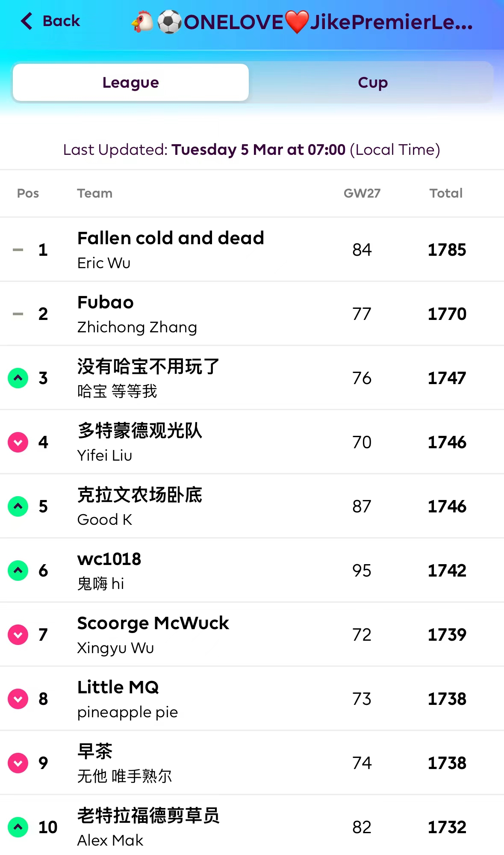Go back using the Back button
504x855 pixels.
coord(61,21)
